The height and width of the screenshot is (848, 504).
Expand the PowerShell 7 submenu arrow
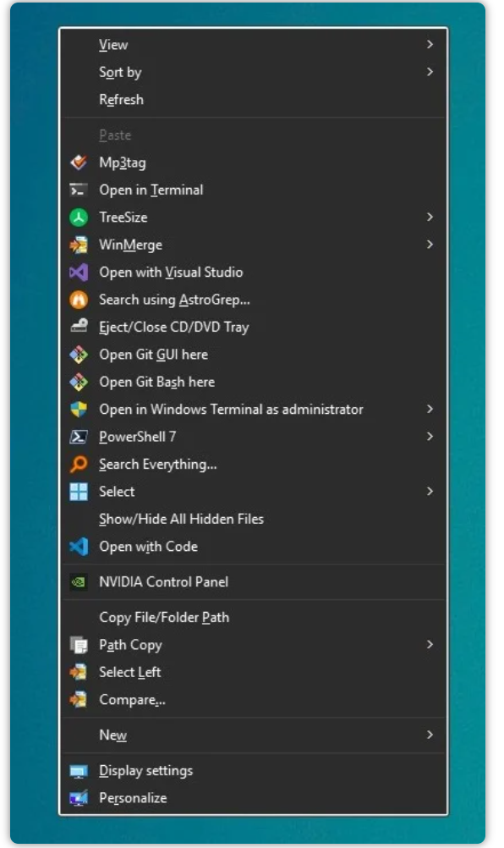tap(430, 437)
